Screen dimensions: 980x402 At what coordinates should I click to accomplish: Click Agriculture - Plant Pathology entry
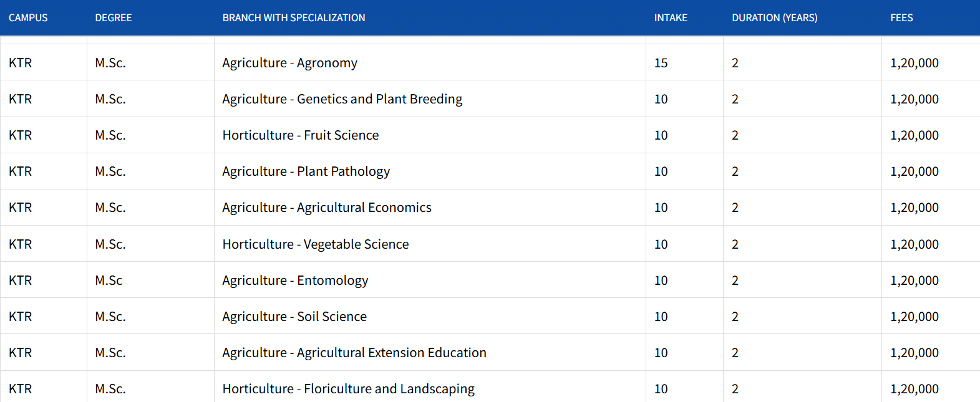[x=306, y=171]
